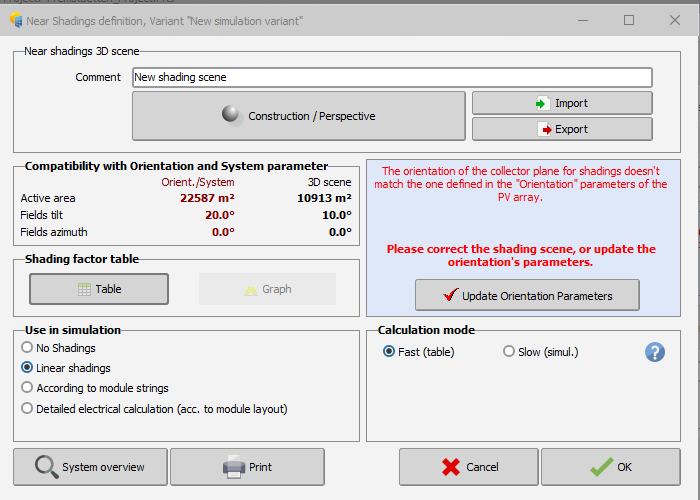Click the 20.0° fields tilt value
This screenshot has width=700, height=500.
pos(220,215)
